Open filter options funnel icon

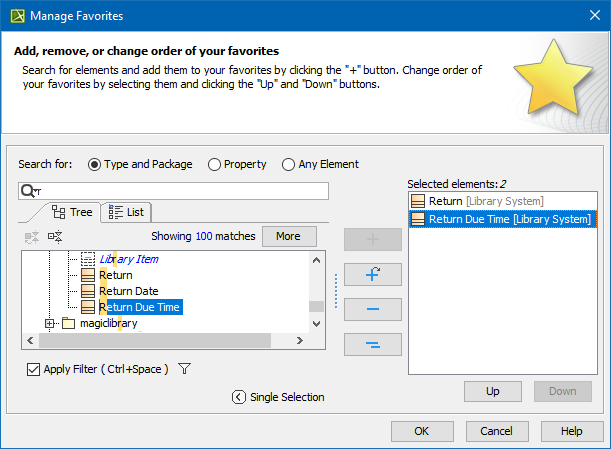click(x=184, y=369)
